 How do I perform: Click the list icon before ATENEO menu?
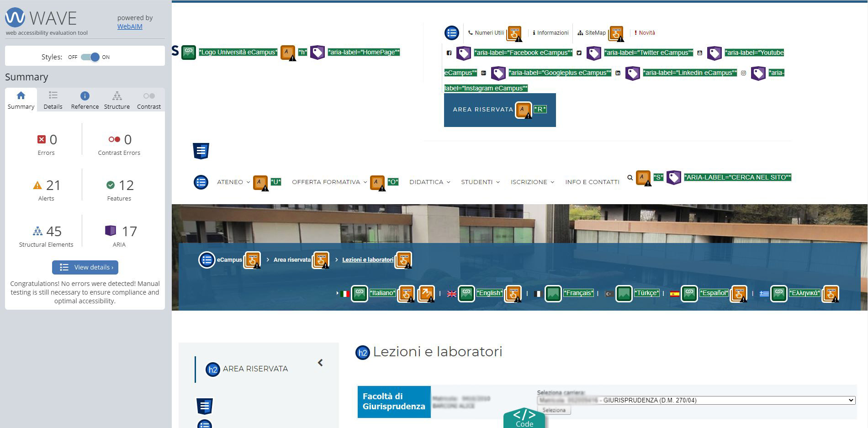pos(201,182)
